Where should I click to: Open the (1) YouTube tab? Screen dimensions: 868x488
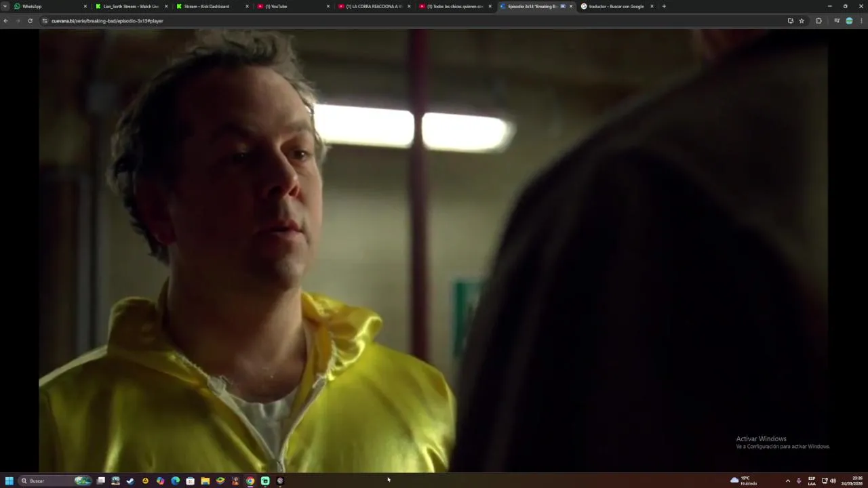tap(292, 6)
